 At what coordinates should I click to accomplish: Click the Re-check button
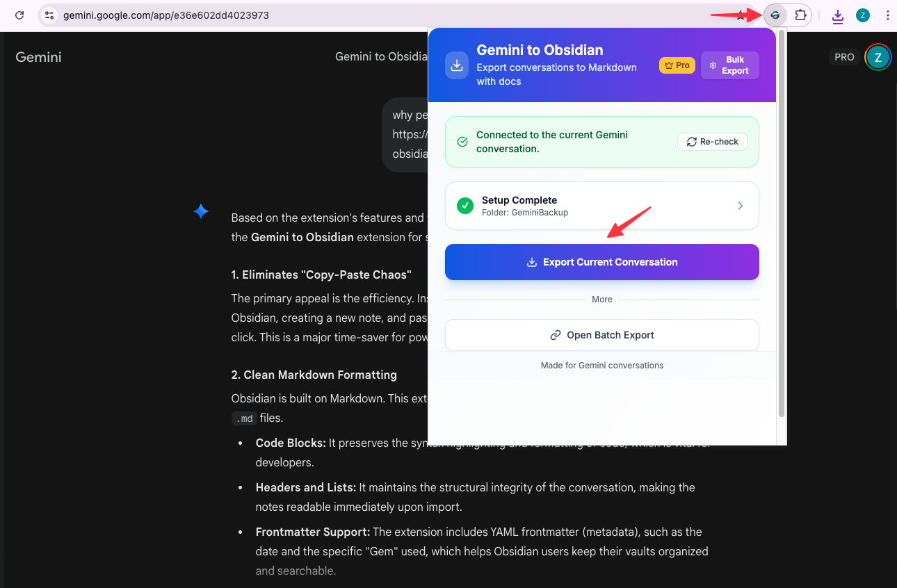[x=712, y=141]
